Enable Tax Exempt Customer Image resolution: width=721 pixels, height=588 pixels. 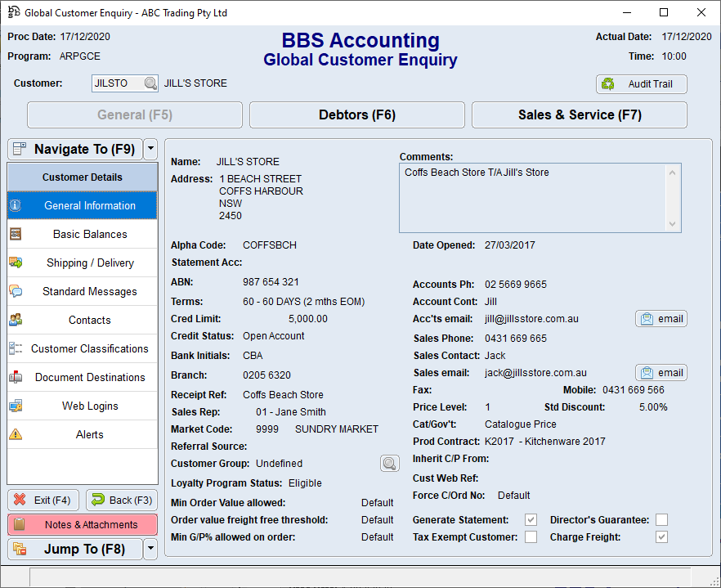pos(531,536)
